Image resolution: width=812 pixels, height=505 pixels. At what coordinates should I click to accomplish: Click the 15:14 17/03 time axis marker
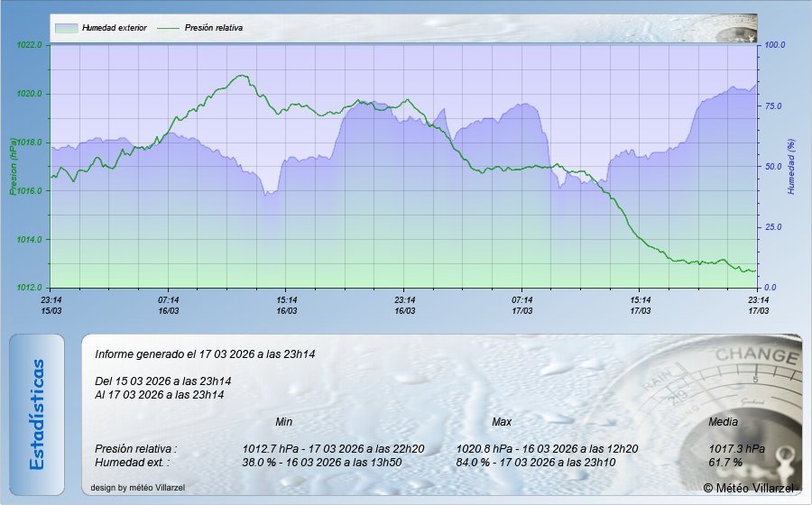click(x=640, y=305)
